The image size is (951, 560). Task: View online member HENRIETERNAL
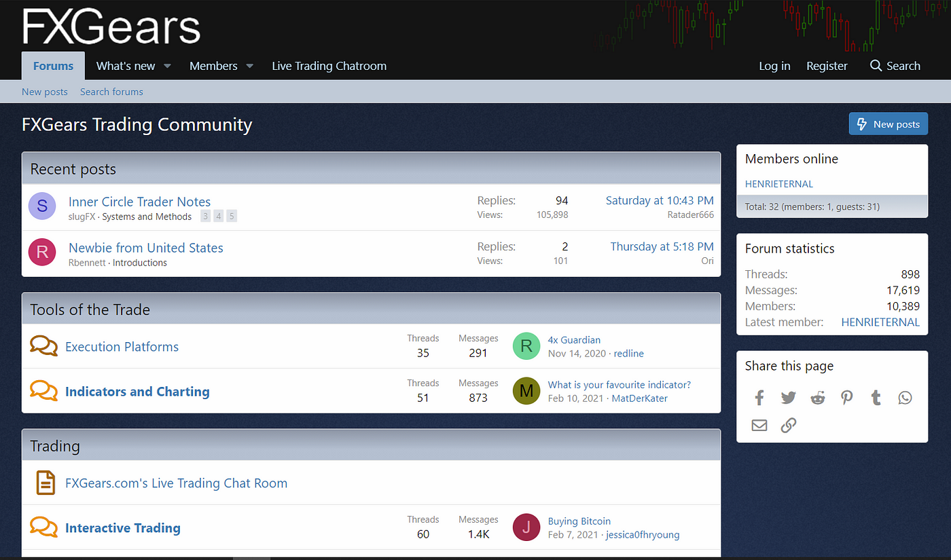(x=778, y=184)
